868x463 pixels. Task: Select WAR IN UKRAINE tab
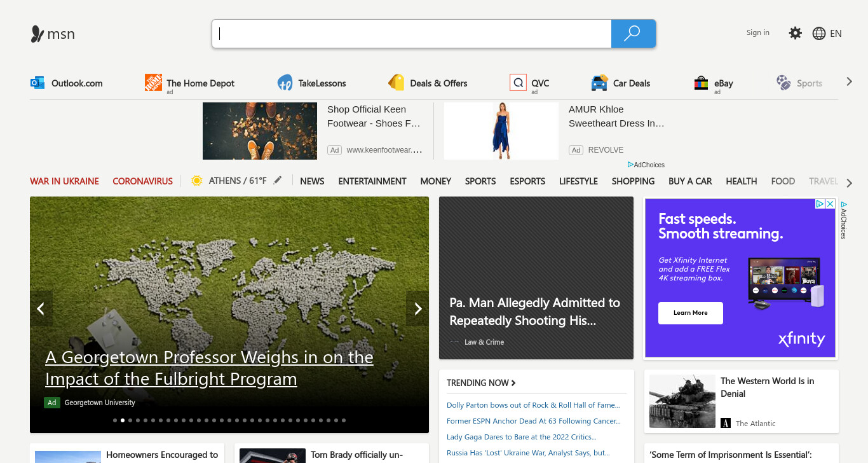click(64, 181)
